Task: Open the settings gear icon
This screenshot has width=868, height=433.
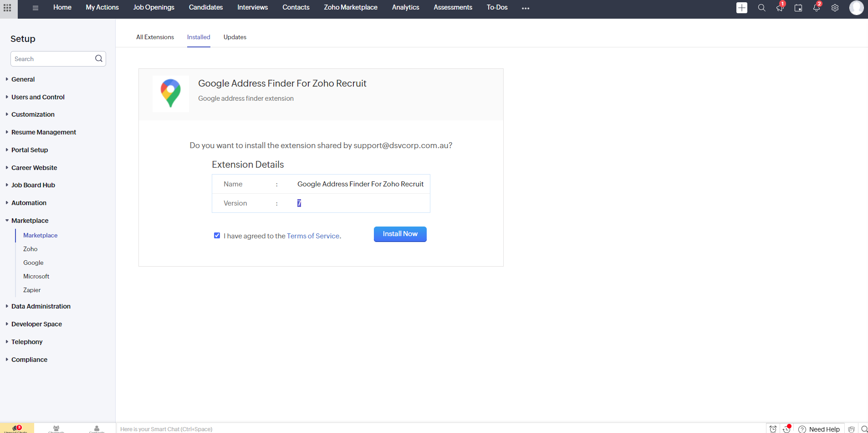Action: click(835, 8)
